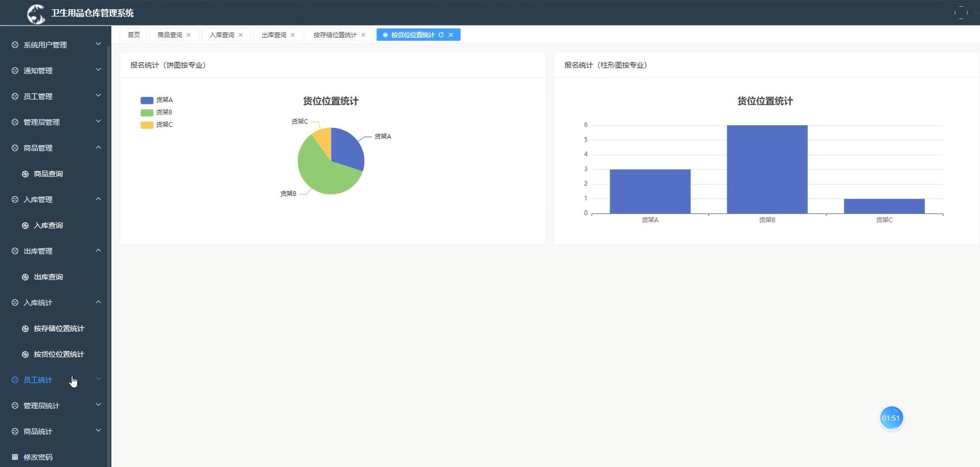This screenshot has width=980, height=467.
Task: Click 员工统计 sidebar icon
Action: [x=15, y=380]
